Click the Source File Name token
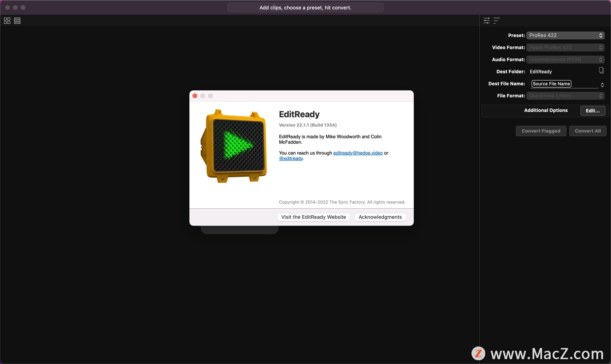 pyautogui.click(x=551, y=84)
